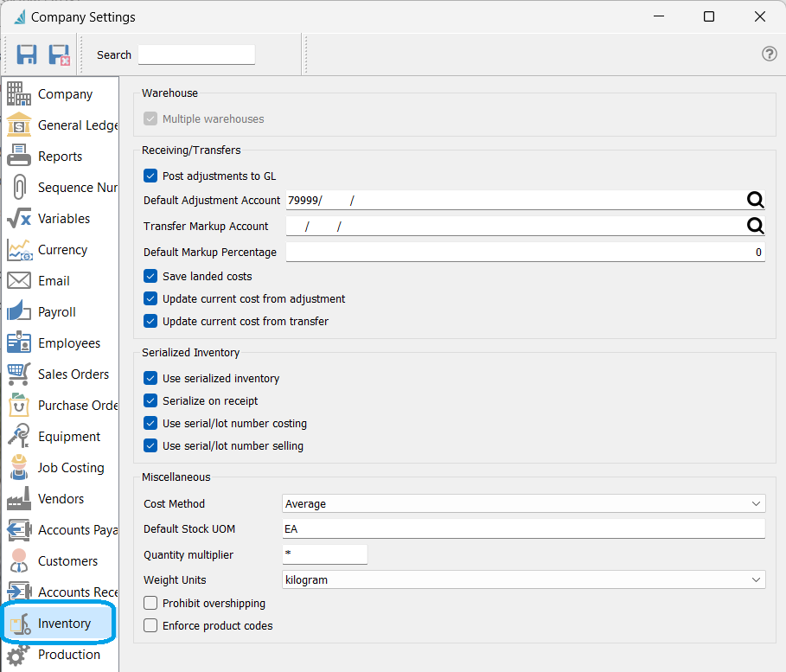Toggle Use serial/lot number costing
Image resolution: width=786 pixels, height=672 pixels.
[x=150, y=423]
